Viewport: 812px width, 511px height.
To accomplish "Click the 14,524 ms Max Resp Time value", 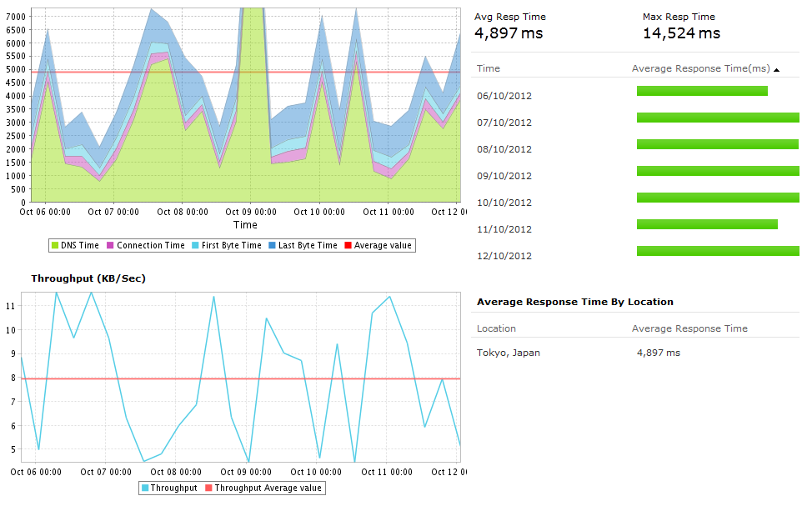I will point(681,33).
